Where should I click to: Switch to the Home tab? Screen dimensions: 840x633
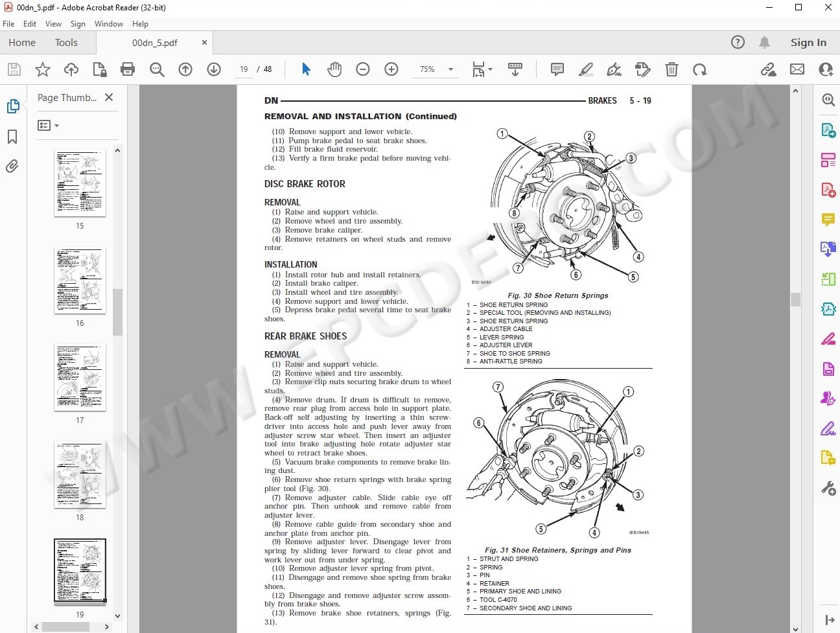click(x=22, y=43)
